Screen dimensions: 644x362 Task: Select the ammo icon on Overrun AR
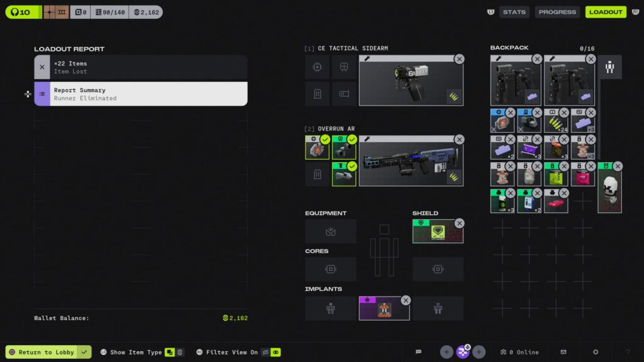click(453, 177)
